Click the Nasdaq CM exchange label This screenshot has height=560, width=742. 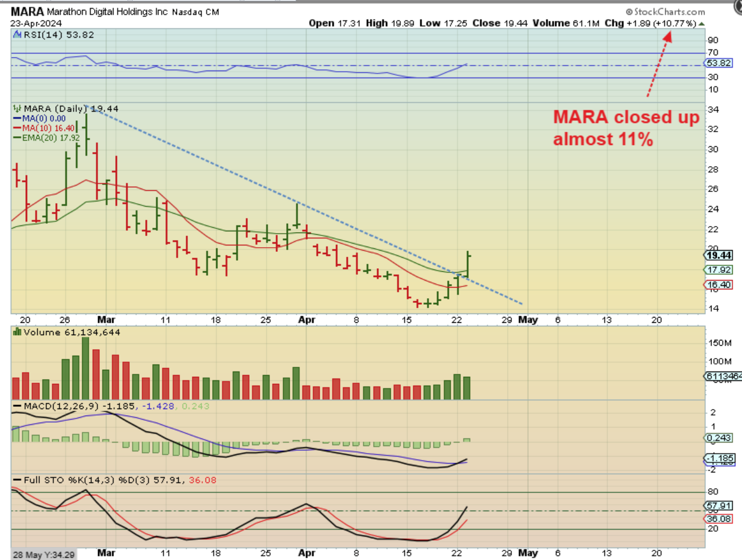pyautogui.click(x=196, y=12)
